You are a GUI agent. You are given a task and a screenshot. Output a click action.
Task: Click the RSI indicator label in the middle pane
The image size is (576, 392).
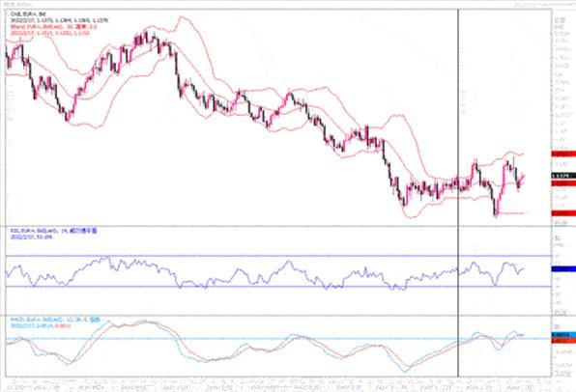(54, 231)
